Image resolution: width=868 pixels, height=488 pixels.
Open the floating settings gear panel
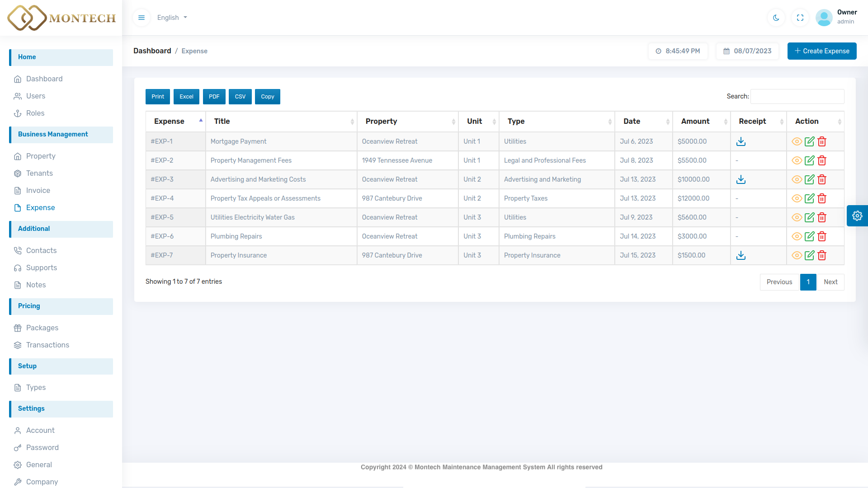tap(857, 216)
